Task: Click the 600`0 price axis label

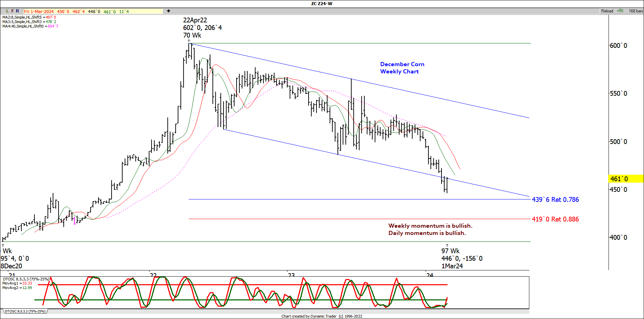Action: click(619, 45)
